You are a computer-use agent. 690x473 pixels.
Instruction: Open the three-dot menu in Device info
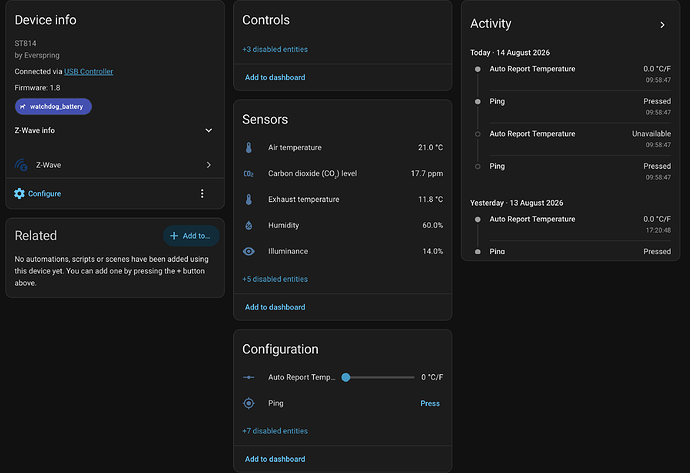tap(202, 194)
